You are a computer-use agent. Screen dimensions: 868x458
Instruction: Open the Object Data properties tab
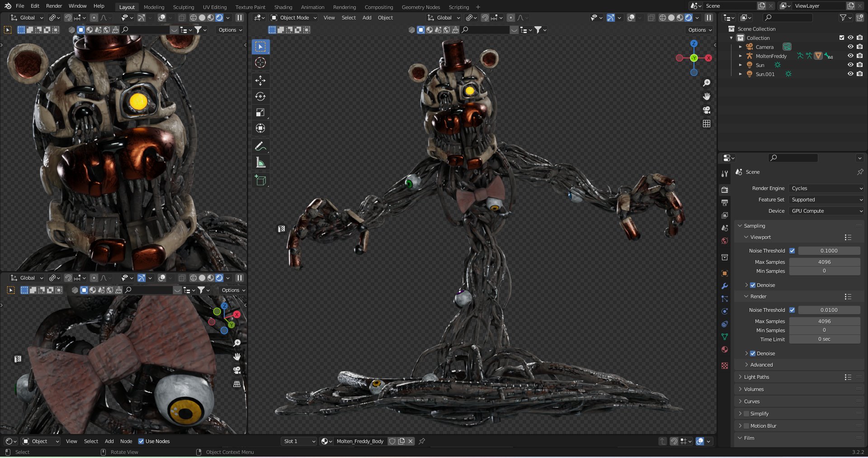pyautogui.click(x=725, y=337)
